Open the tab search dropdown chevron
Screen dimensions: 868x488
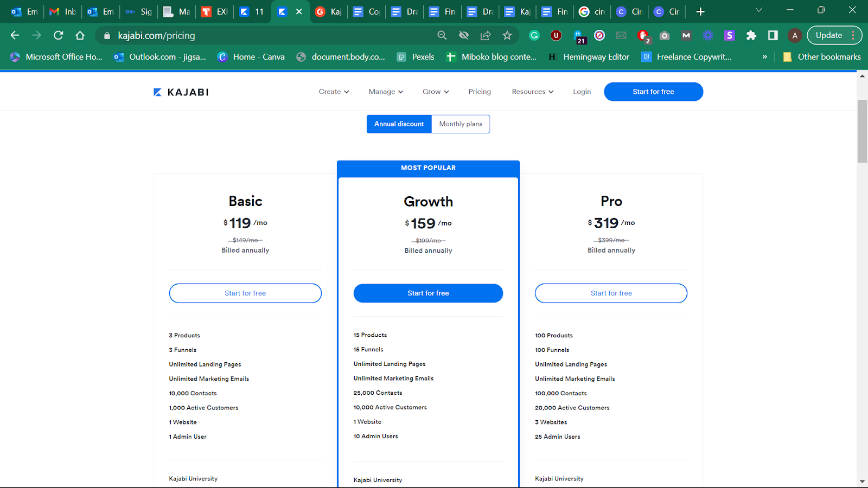[x=759, y=10]
